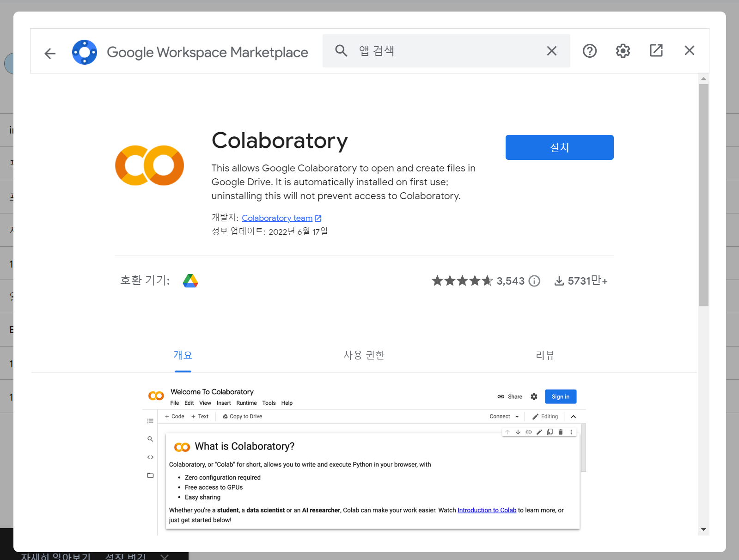Click the five-star rating display

click(x=462, y=281)
